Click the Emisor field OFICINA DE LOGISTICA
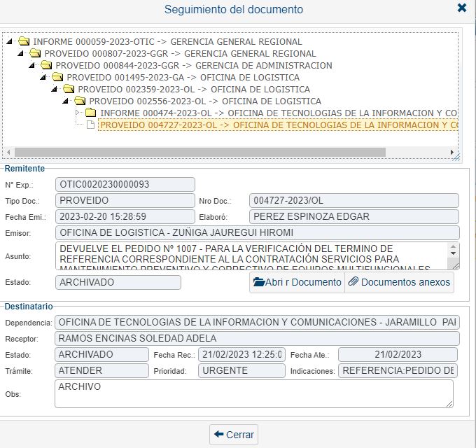Screen dimensions: 476x448 click(258, 233)
